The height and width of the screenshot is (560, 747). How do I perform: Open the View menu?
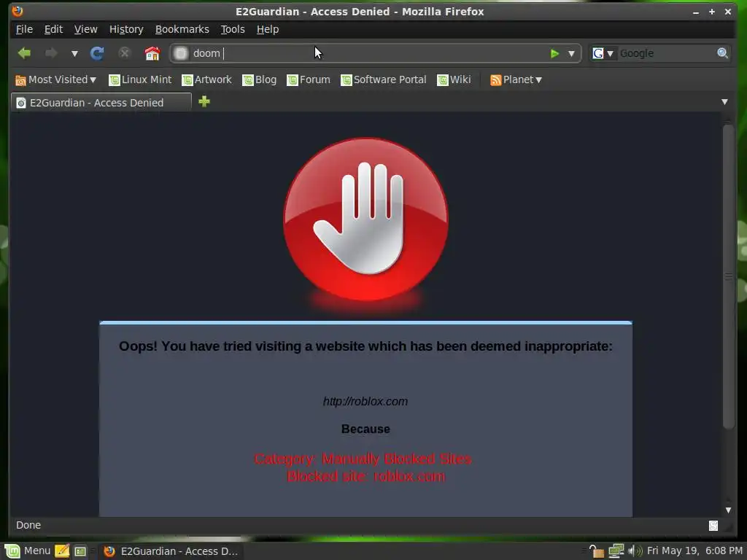86,29
